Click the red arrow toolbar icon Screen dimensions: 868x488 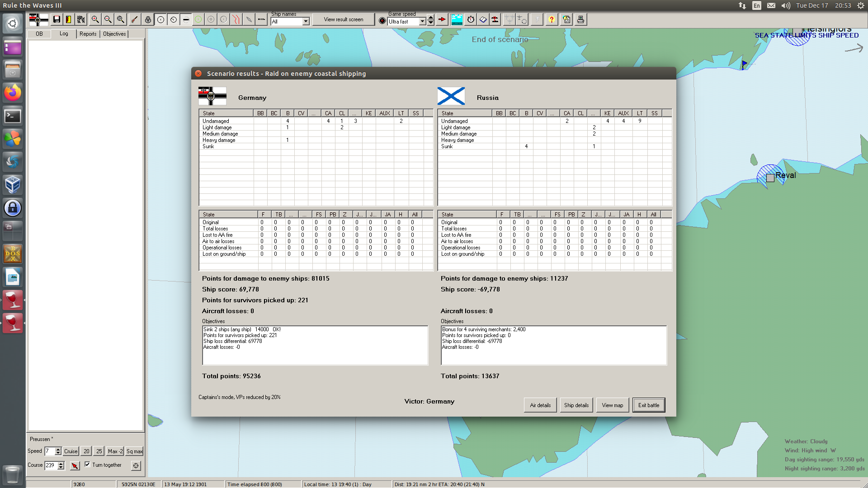point(442,19)
